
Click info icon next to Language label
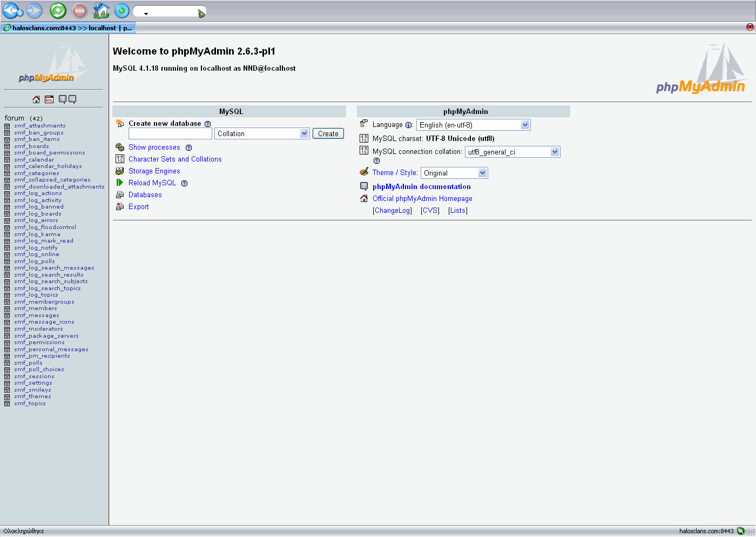(x=408, y=125)
